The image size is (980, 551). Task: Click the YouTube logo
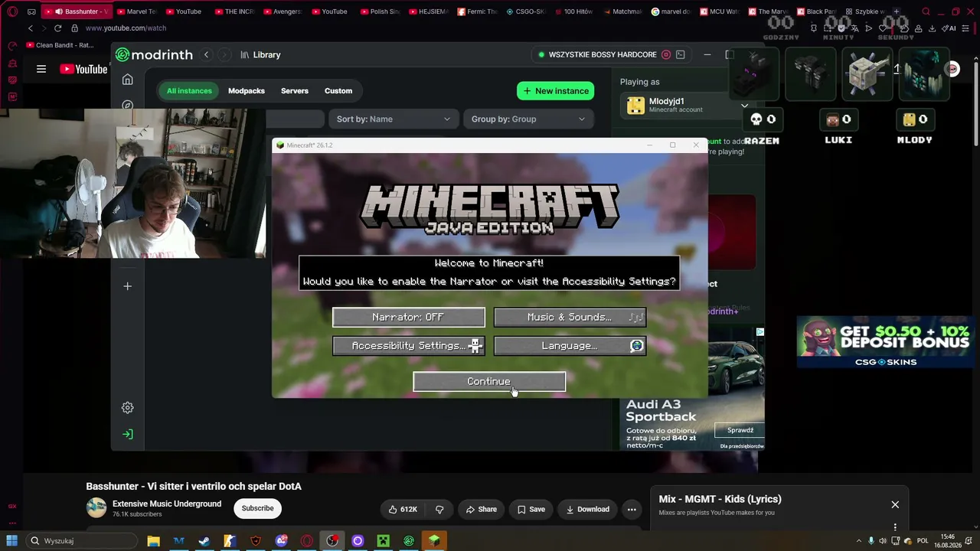(83, 69)
